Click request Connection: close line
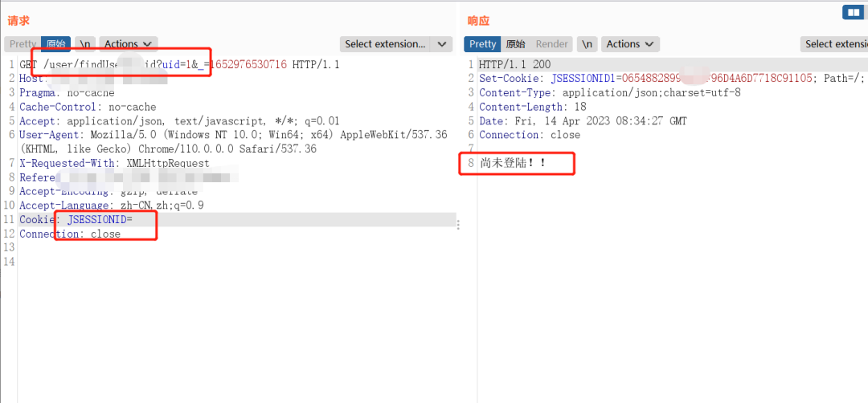The image size is (868, 403). click(x=70, y=234)
